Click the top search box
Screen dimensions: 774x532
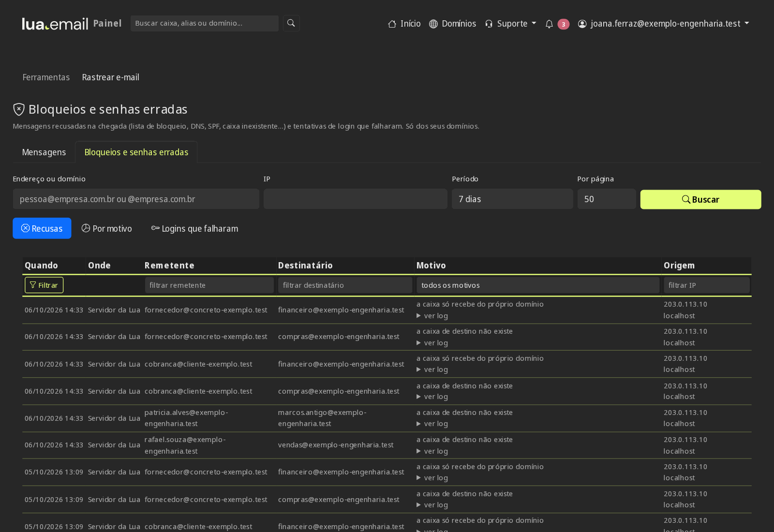coord(205,23)
